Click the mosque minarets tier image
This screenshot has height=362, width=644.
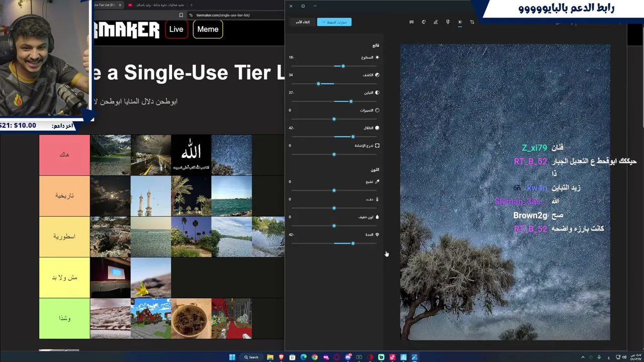(x=151, y=196)
